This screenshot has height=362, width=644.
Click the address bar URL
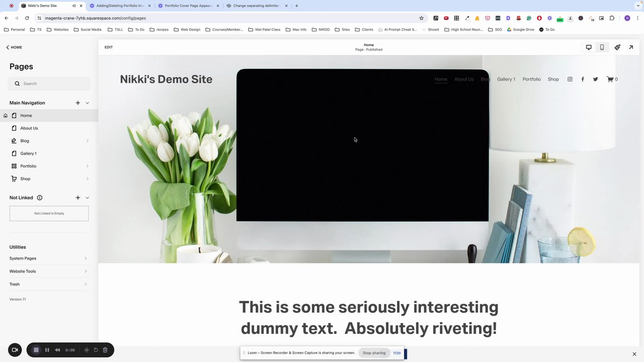tap(95, 18)
